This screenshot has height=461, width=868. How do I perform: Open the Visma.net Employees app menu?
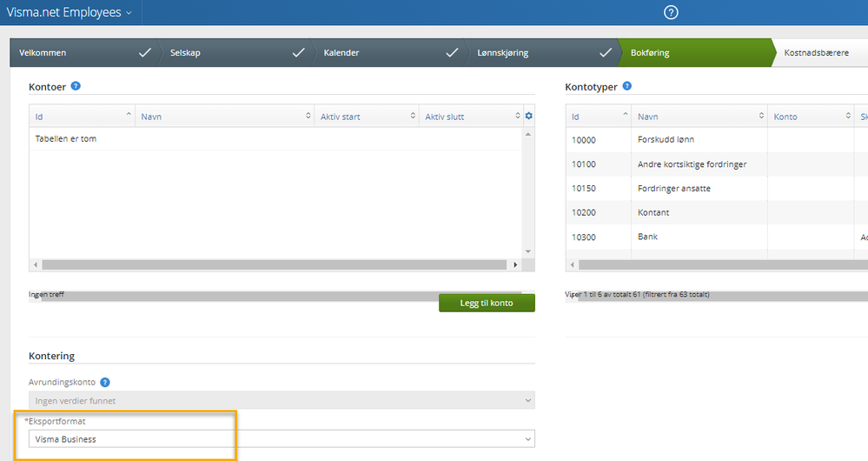[70, 12]
